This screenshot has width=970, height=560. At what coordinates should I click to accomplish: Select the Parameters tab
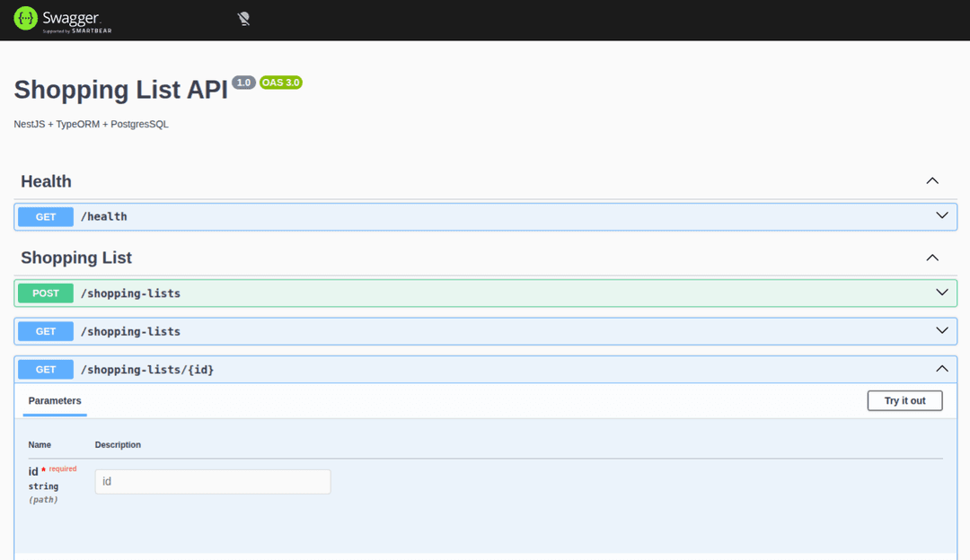(54, 400)
